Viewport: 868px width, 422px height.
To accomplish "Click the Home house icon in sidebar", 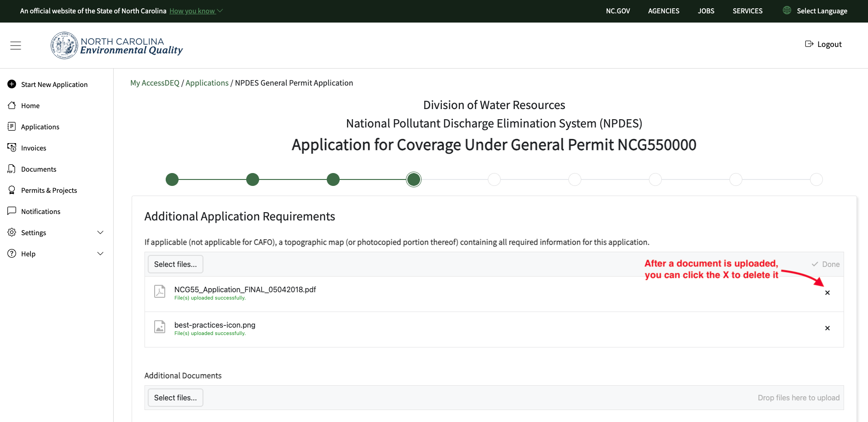I will [12, 105].
